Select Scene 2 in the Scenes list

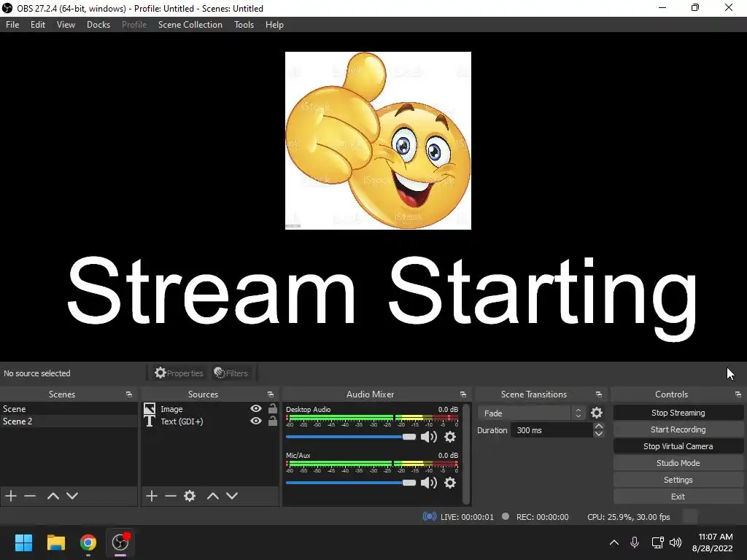(69, 421)
